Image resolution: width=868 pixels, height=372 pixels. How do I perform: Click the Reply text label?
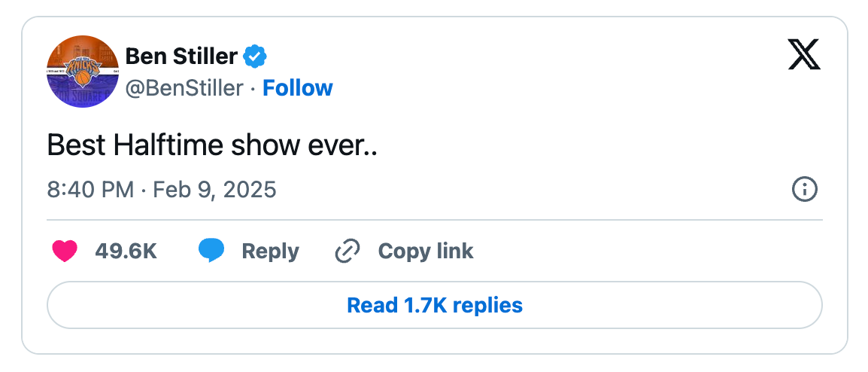coord(270,251)
